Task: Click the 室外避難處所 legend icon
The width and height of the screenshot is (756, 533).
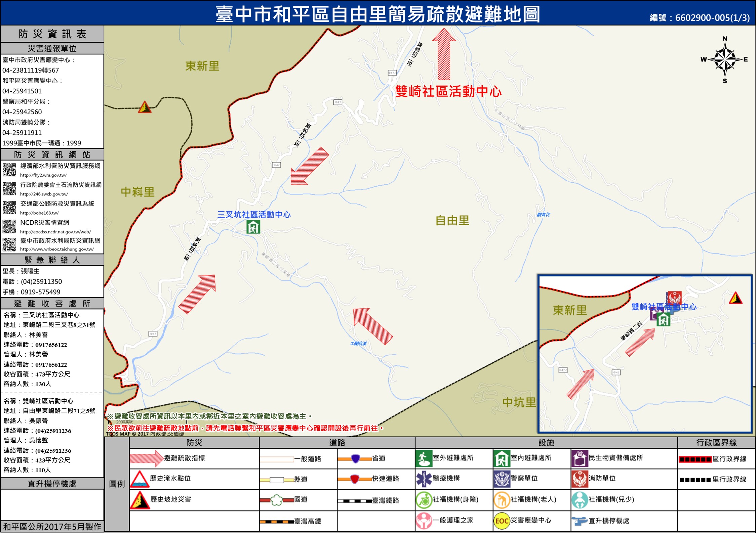Action: coord(424,458)
